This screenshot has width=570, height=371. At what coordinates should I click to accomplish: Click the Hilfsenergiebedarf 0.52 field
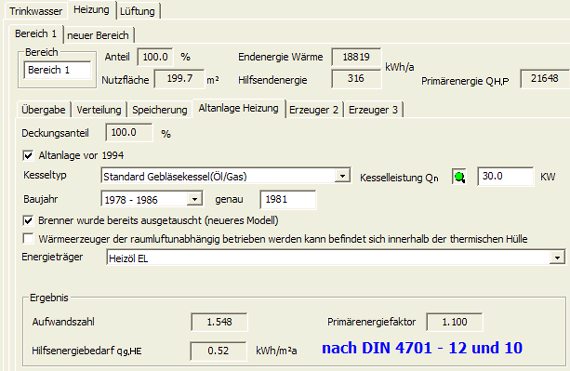(x=218, y=351)
